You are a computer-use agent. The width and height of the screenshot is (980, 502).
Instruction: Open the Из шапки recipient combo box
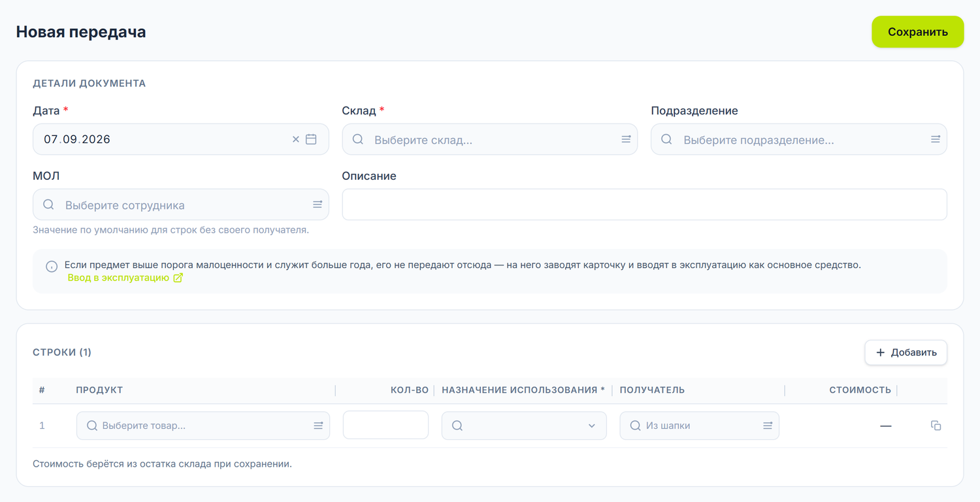tap(699, 426)
